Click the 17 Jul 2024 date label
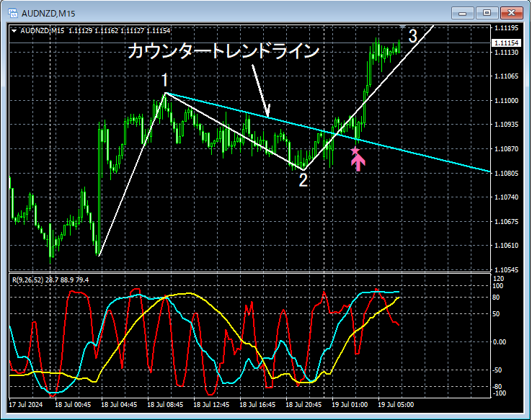Viewport: 532px width, 420px height. coord(26,405)
